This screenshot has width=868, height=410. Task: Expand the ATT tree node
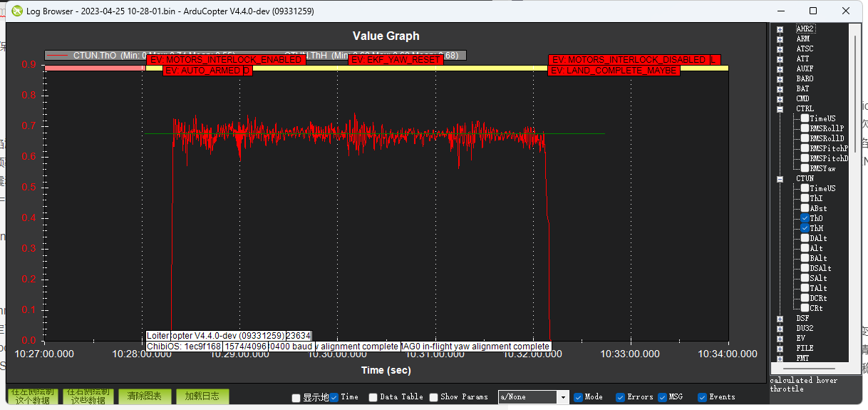tap(780, 59)
